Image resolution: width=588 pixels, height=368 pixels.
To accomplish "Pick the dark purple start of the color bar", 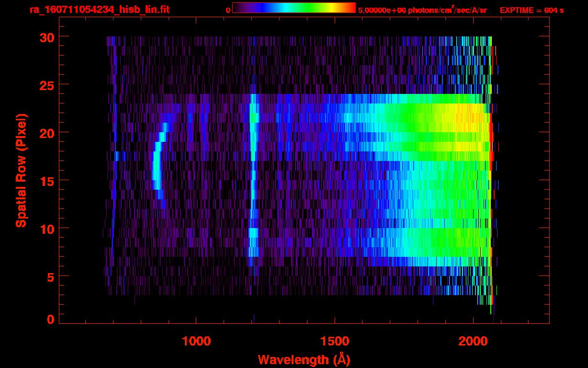I will click(238, 8).
